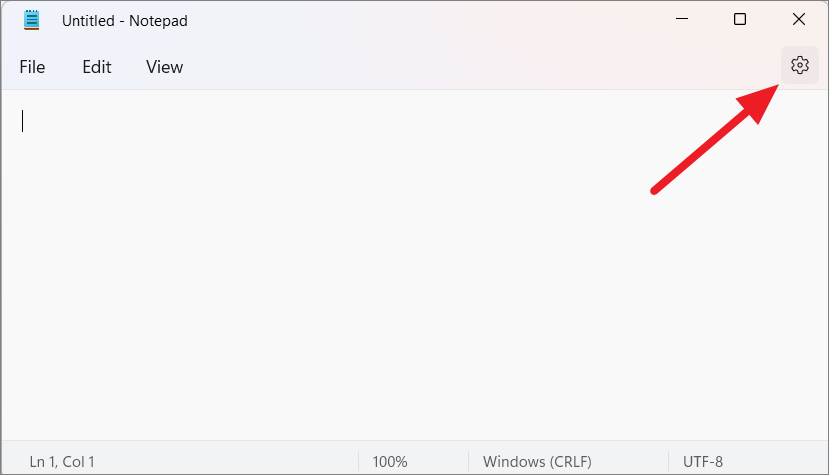
Task: Click status bar gap between Col 1 and 100%
Action: coord(227,462)
